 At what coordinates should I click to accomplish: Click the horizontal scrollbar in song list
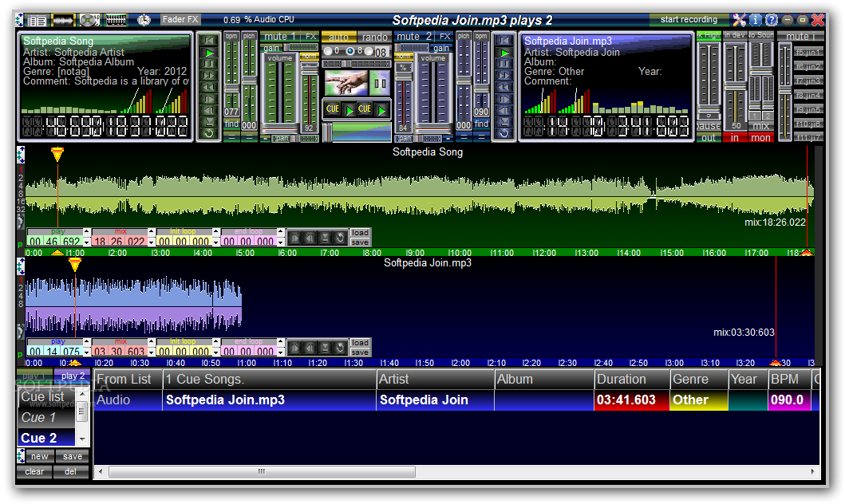coord(263,471)
